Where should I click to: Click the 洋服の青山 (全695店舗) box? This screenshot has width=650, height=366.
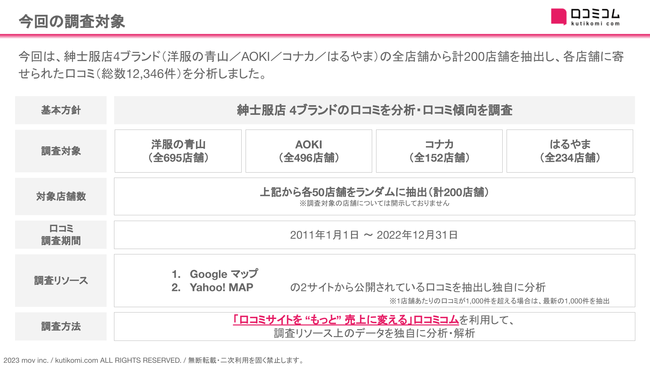pos(178,151)
